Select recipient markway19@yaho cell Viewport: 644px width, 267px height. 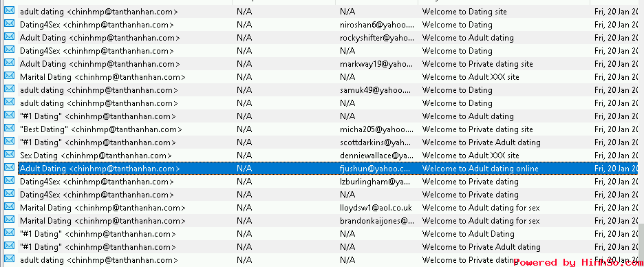[x=377, y=64]
